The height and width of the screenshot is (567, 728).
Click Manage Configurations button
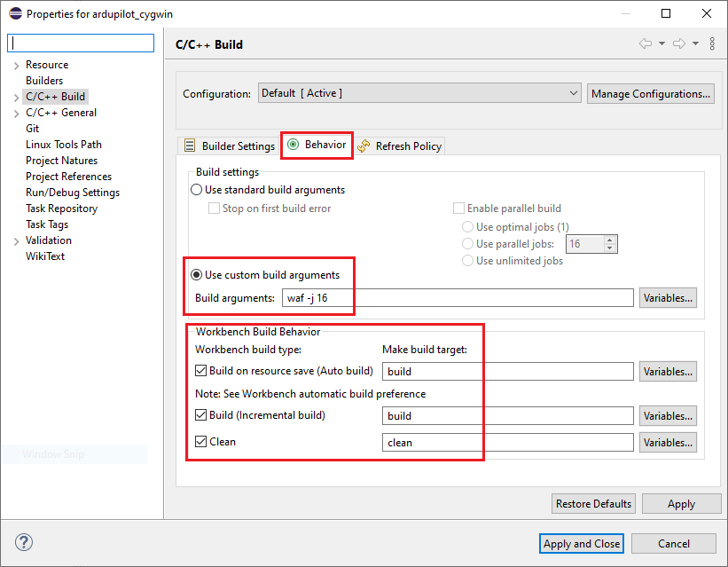651,93
